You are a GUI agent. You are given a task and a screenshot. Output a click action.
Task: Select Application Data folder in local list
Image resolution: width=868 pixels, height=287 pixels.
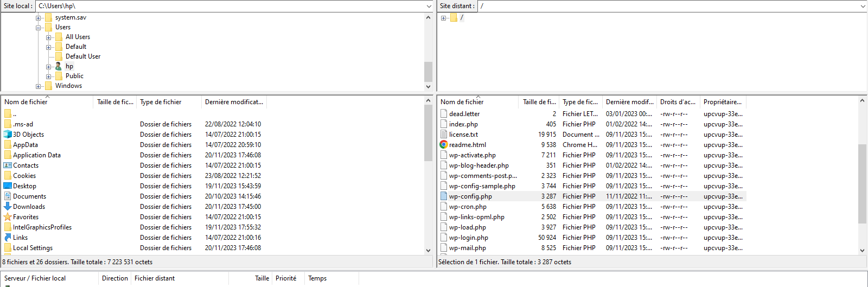37,155
